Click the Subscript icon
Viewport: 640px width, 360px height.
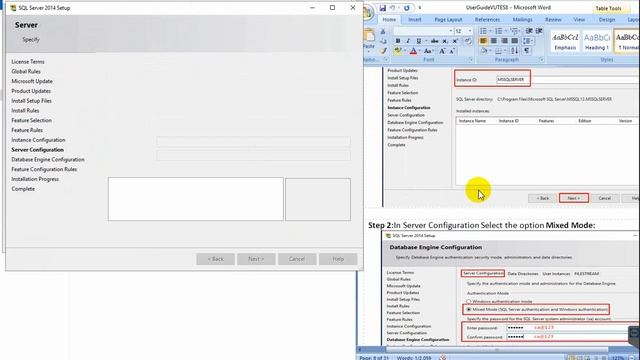click(445, 41)
